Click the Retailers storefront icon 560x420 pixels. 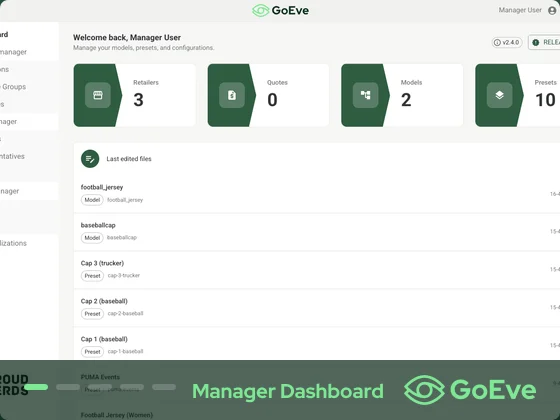point(98,95)
